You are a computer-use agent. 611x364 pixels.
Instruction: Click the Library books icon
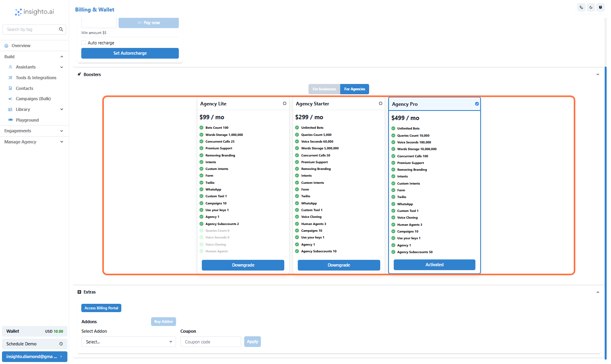point(10,109)
